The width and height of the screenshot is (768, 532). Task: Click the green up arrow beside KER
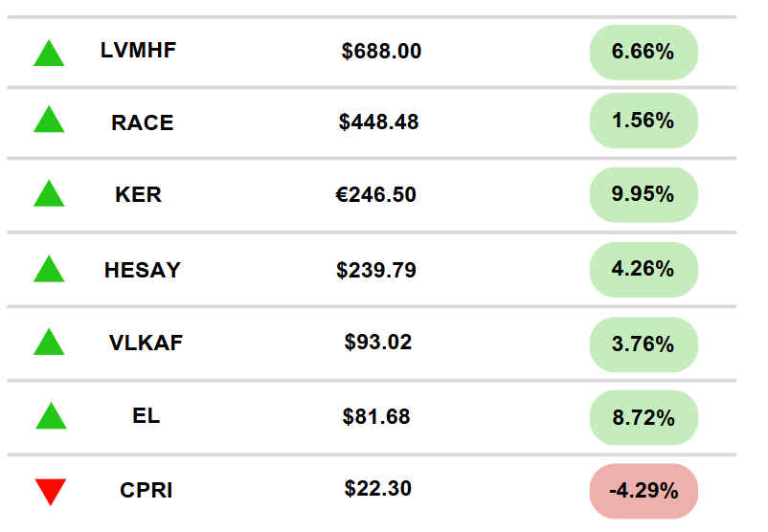pos(49,193)
